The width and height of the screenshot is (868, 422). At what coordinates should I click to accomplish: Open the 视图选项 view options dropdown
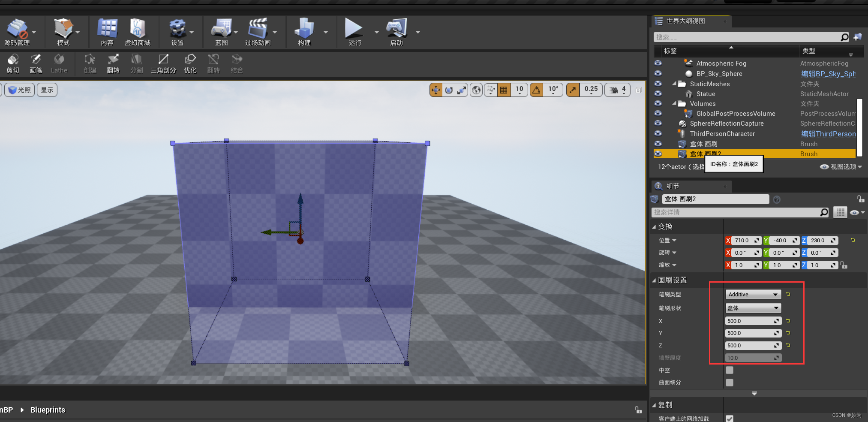pos(841,166)
